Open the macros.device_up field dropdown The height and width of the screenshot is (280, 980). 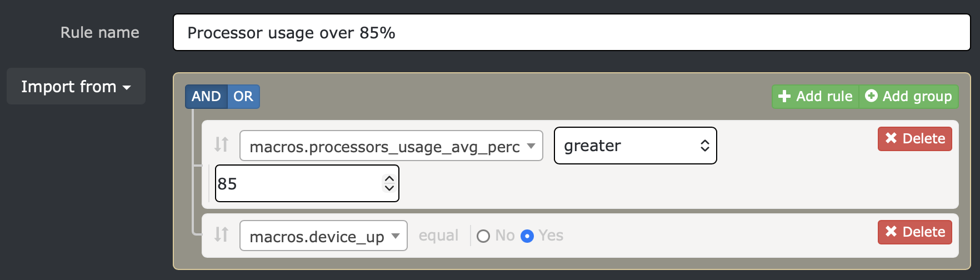click(x=323, y=236)
